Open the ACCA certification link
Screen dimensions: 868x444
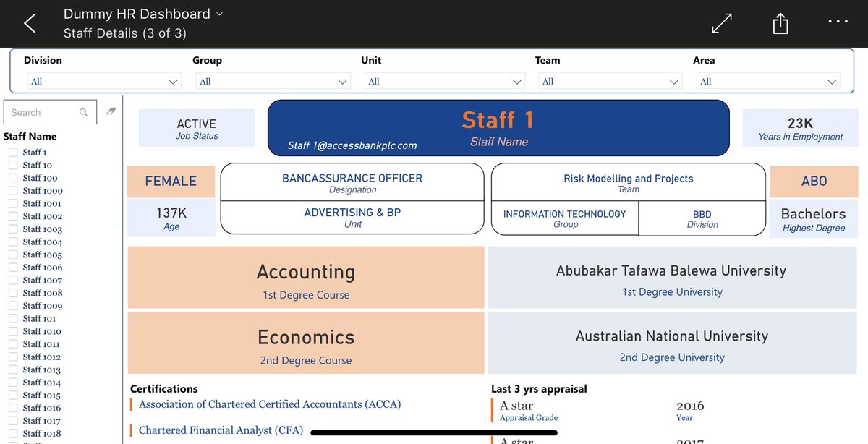pos(270,404)
